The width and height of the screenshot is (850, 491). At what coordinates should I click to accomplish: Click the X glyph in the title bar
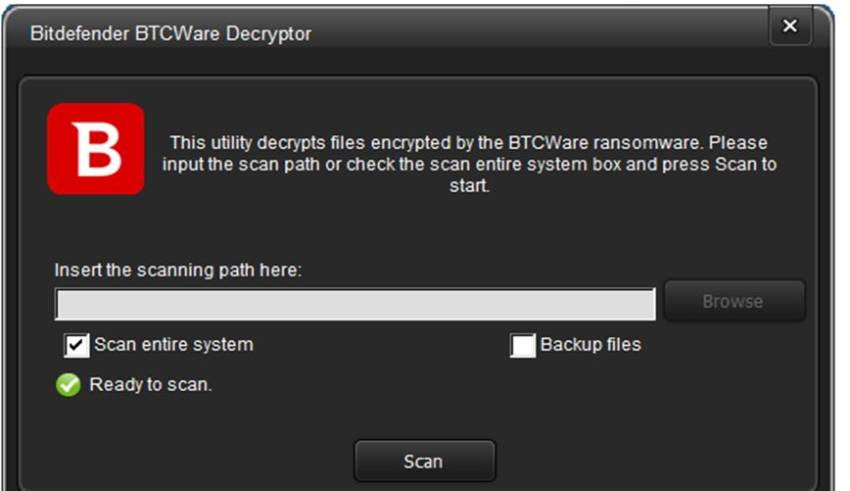click(790, 25)
